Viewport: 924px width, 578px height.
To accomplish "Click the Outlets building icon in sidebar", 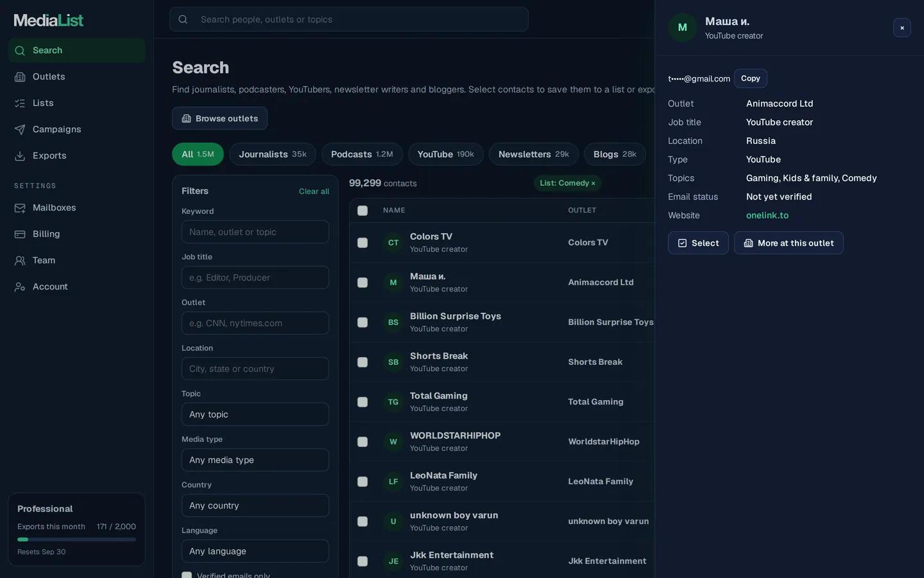I will [x=20, y=77].
